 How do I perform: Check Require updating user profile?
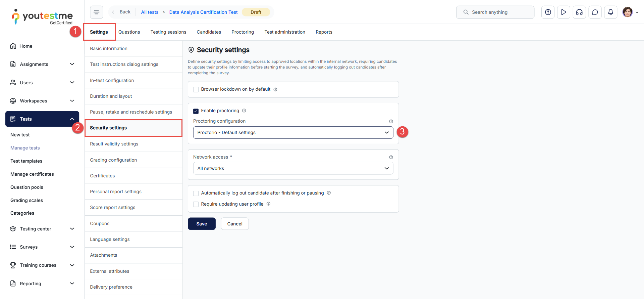pos(196,204)
